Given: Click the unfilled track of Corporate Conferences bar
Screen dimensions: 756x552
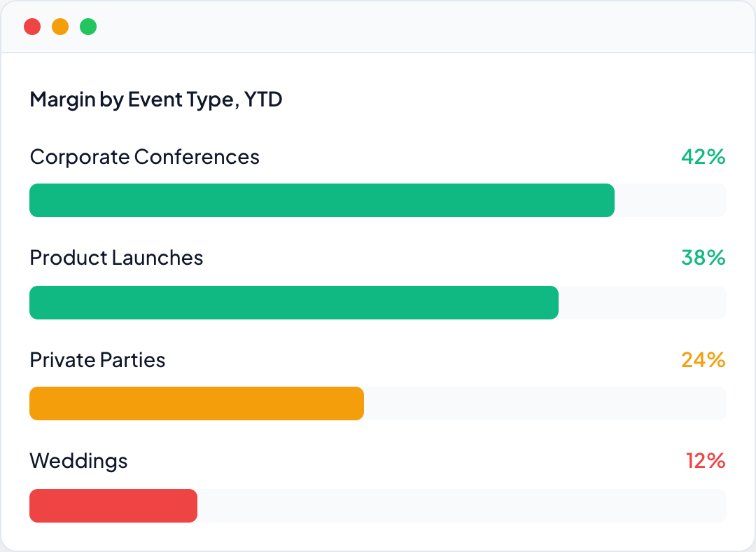Looking at the screenshot, I should 670,200.
